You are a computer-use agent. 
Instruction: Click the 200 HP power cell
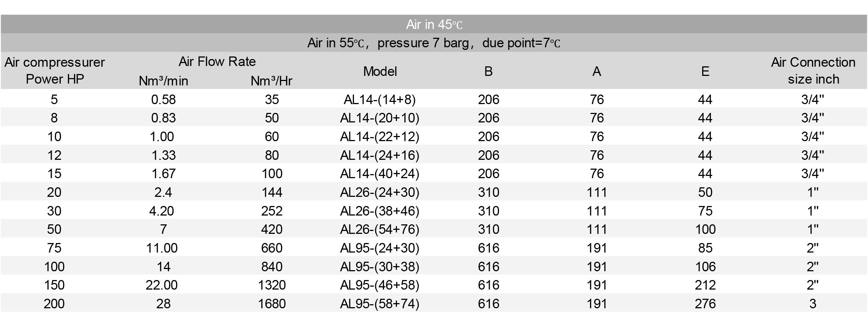54,304
